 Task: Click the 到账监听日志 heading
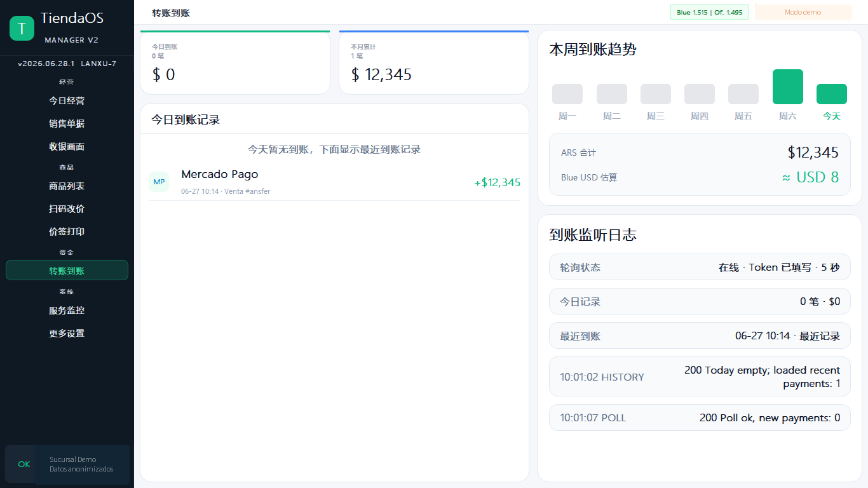click(x=593, y=235)
